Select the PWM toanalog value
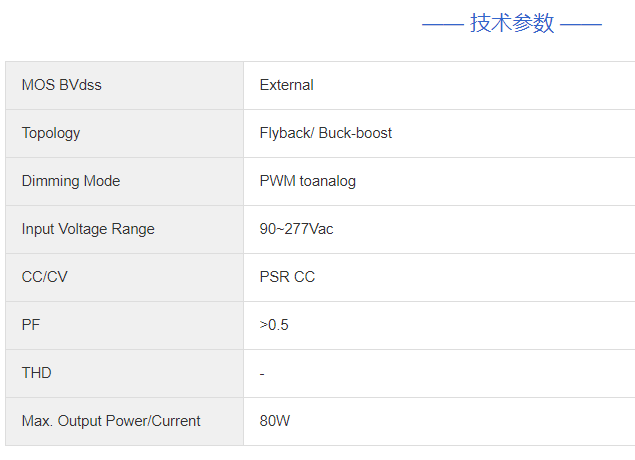635x460 pixels. pos(307,181)
